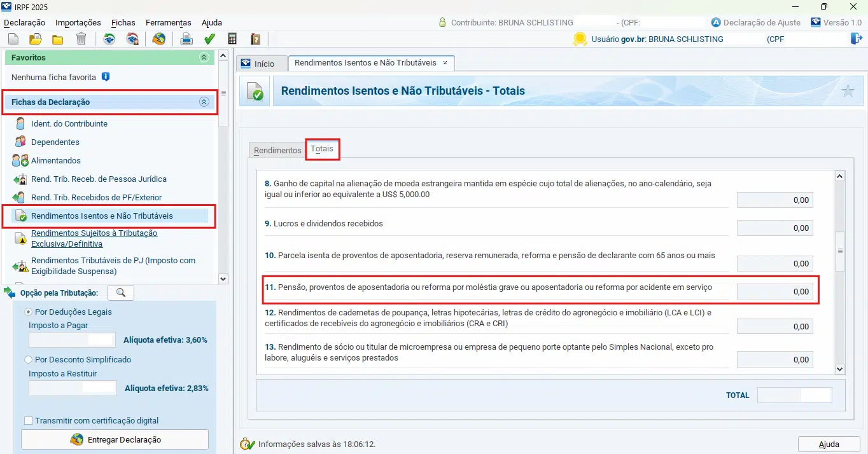The width and height of the screenshot is (868, 454).
Task: Click the green checkmark verify icon
Action: click(209, 39)
